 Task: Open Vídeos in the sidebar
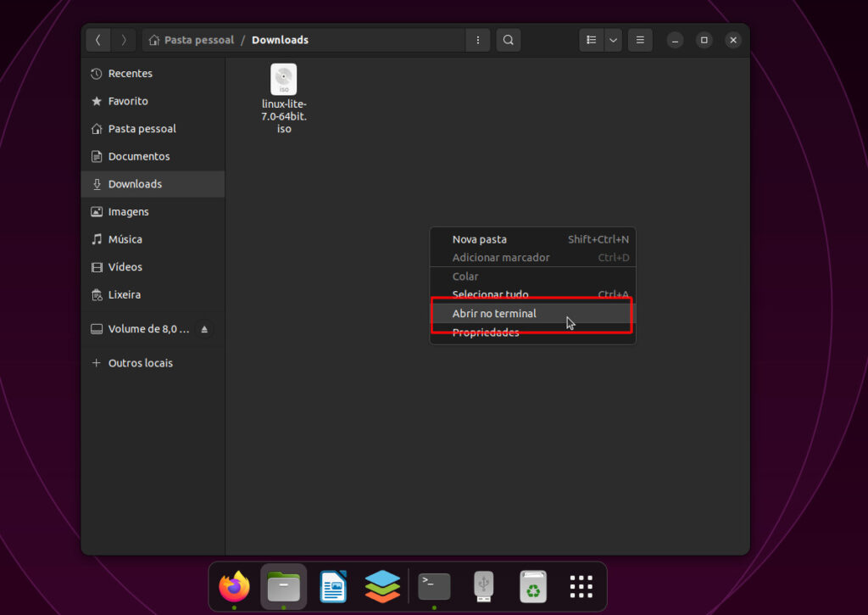point(153,267)
